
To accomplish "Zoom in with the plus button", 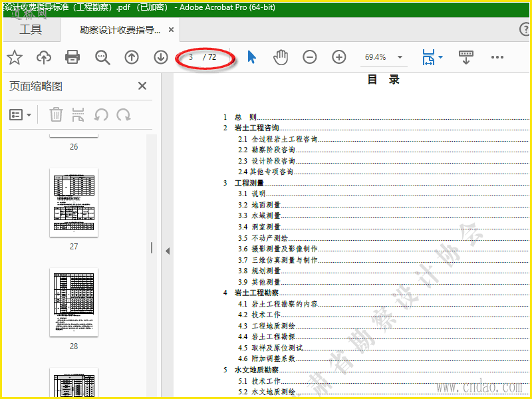I will pyautogui.click(x=339, y=57).
